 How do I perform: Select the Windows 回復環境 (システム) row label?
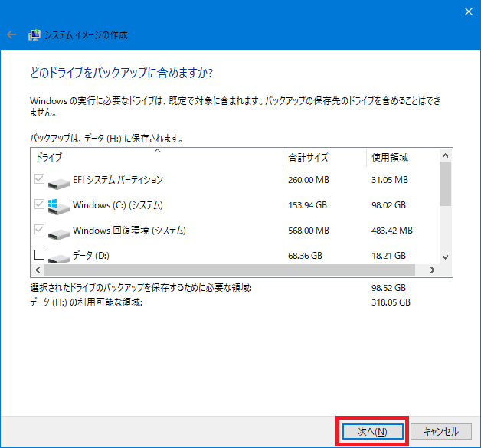click(129, 230)
